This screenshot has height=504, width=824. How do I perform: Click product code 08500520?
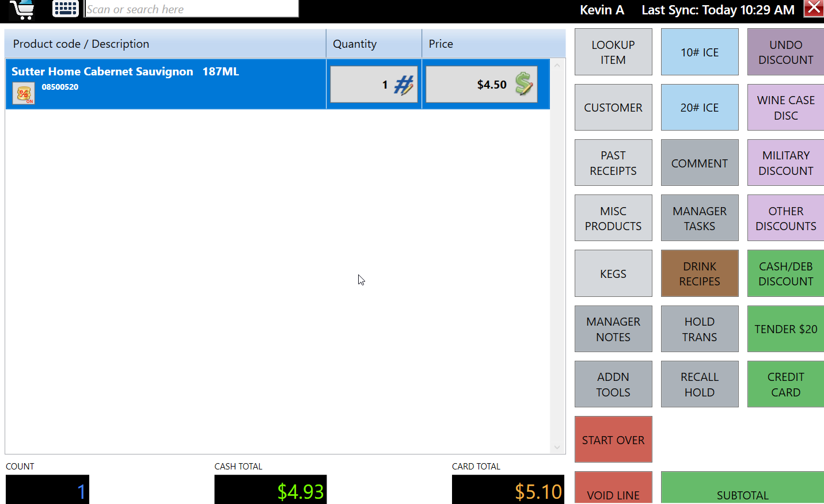[60, 87]
